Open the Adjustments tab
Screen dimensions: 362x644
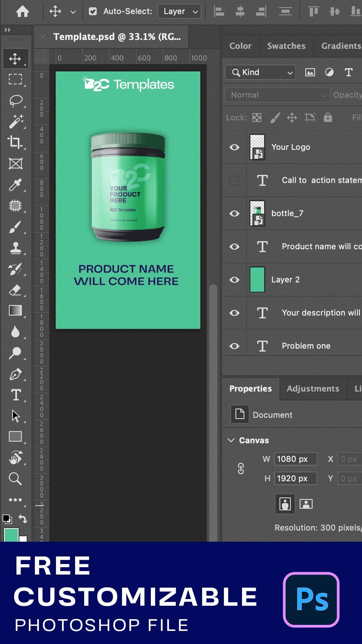(312, 388)
